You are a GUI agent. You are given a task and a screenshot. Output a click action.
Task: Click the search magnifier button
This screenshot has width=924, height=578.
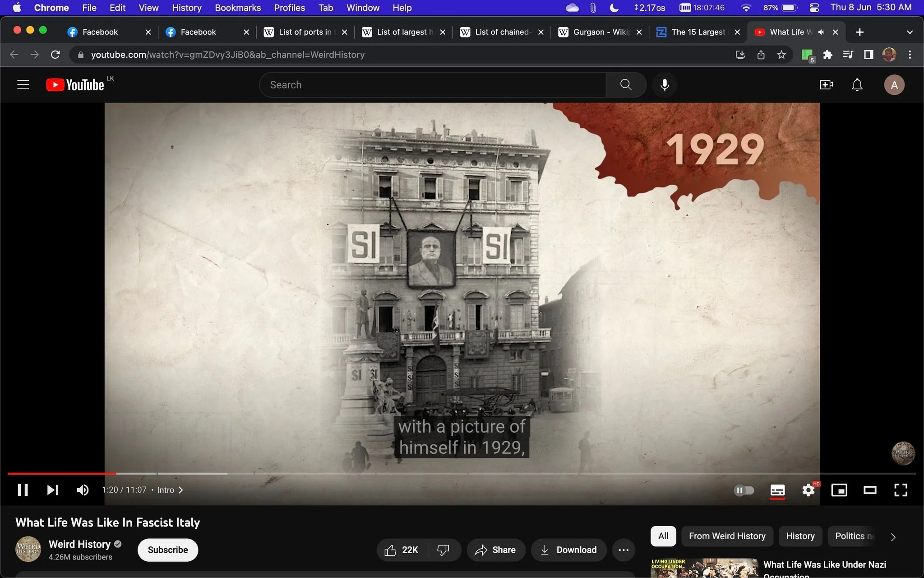pyautogui.click(x=626, y=85)
